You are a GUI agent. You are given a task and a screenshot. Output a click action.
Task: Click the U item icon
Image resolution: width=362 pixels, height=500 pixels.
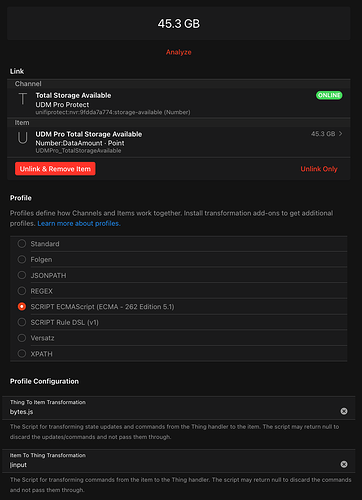(23, 138)
